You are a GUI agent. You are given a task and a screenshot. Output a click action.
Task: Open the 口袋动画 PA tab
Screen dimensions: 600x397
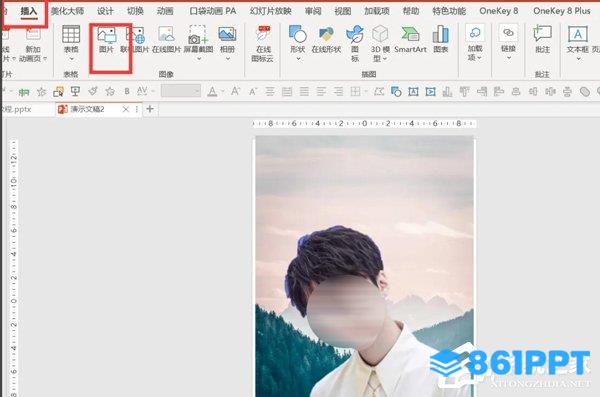click(213, 11)
